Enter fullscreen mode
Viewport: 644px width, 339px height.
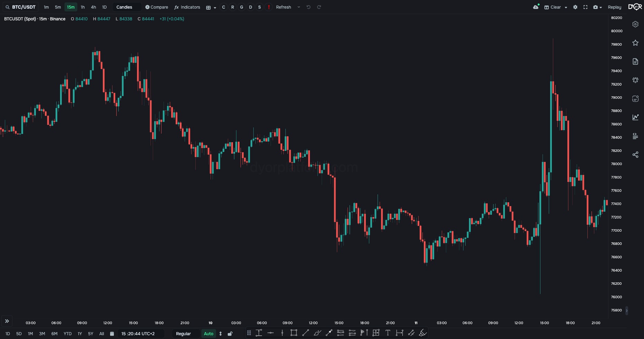click(585, 7)
